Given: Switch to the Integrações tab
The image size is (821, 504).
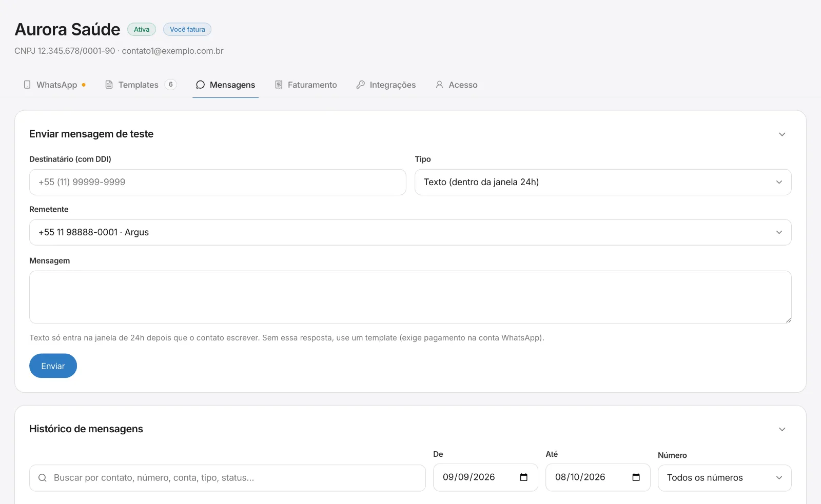Looking at the screenshot, I should tap(386, 85).
